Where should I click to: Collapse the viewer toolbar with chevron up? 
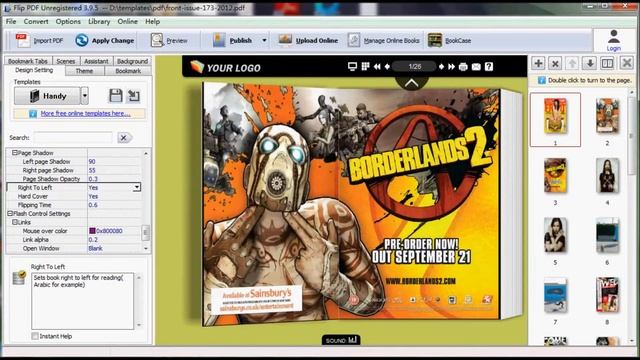point(411,83)
